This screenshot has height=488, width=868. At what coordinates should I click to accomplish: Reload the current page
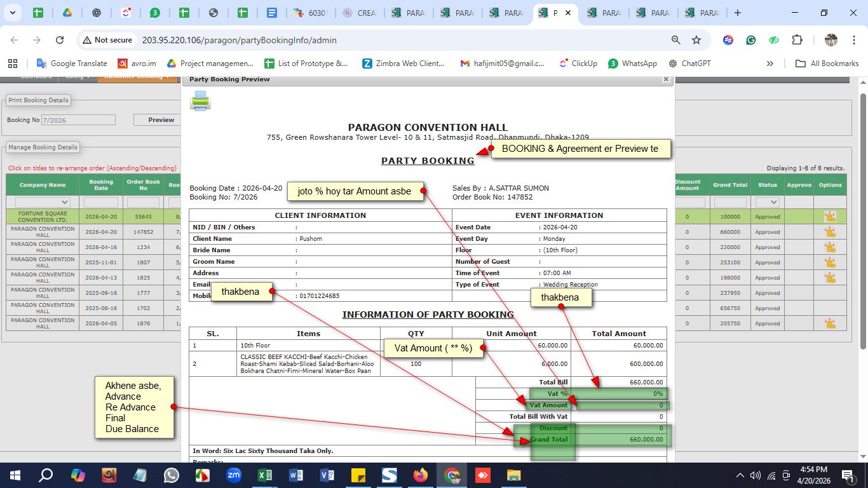pos(60,40)
